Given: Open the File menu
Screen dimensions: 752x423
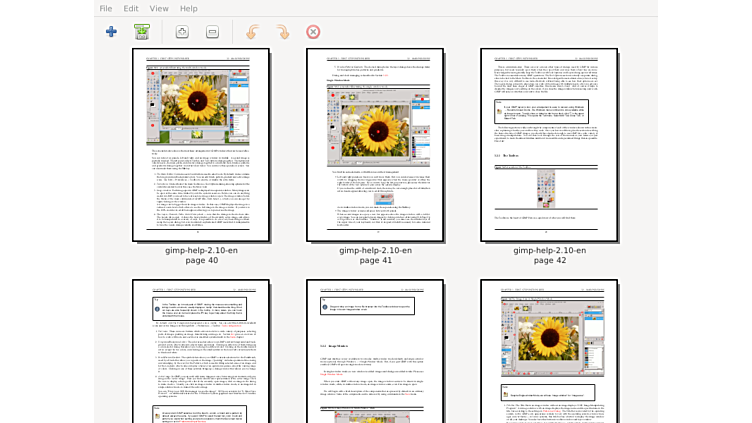Looking at the screenshot, I should 105,8.
